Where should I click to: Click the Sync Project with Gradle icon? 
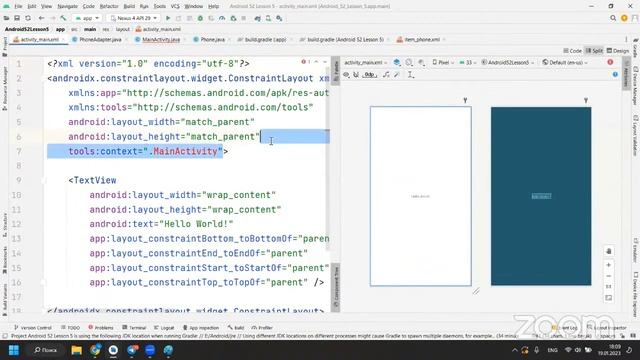258,18
